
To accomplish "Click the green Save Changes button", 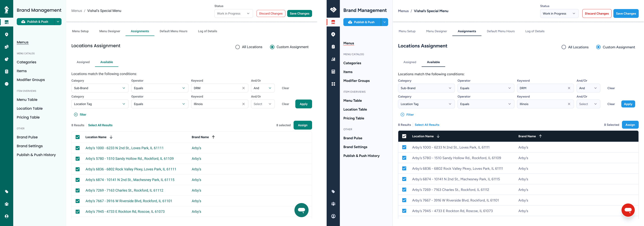I will click(300, 13).
